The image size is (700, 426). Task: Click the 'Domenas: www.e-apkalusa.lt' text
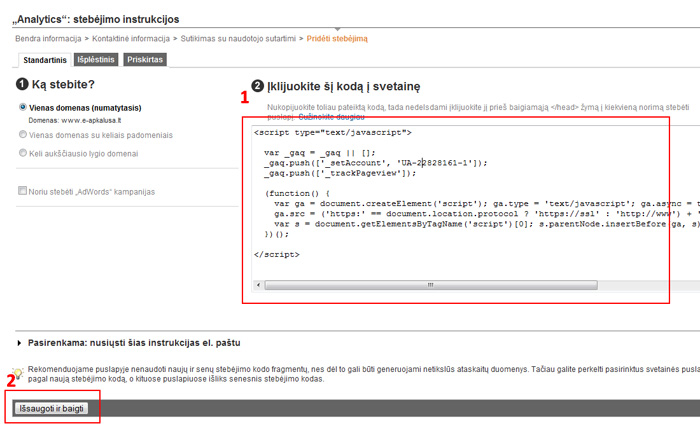(75, 121)
